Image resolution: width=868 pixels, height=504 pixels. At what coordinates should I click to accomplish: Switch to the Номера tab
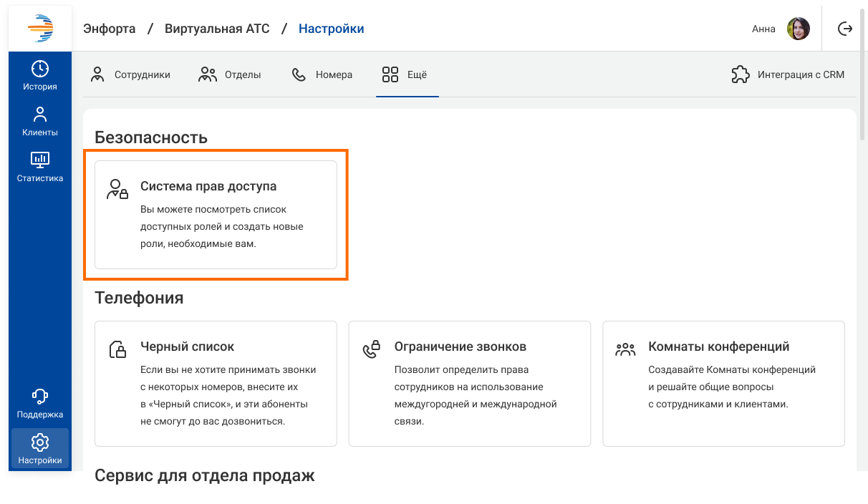(322, 74)
